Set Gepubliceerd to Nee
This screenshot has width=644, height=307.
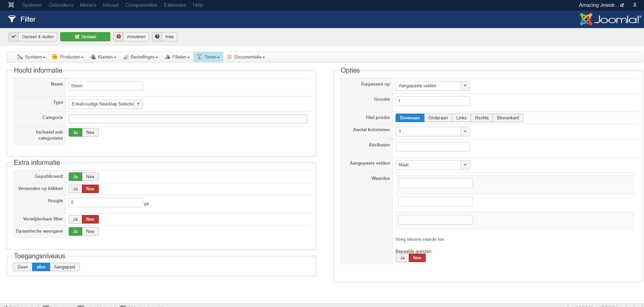tap(90, 176)
